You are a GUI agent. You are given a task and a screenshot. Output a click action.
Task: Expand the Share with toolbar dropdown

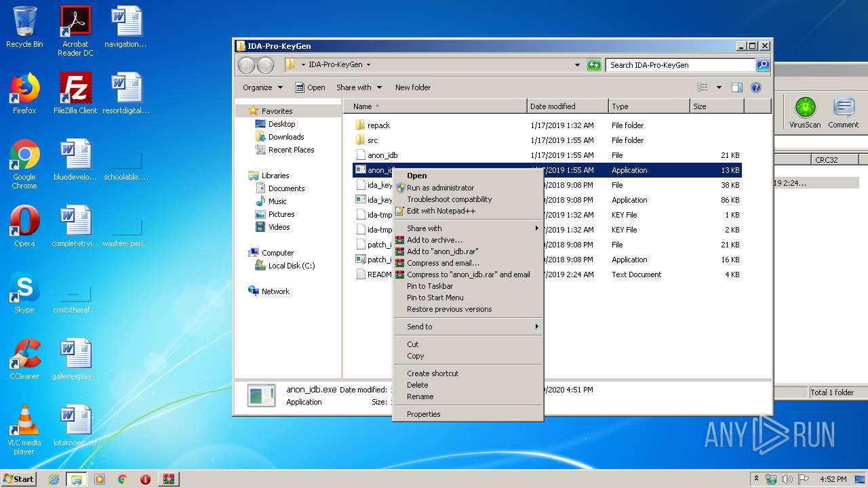359,87
